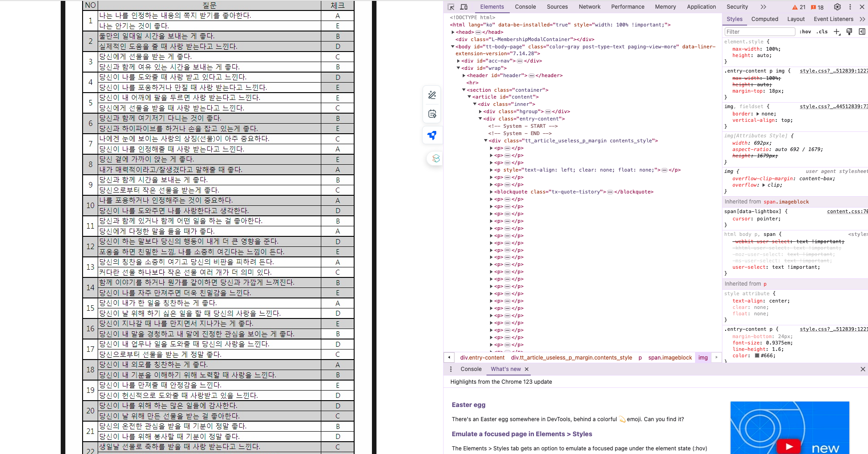Show more Styles pane tabs chevron
The height and width of the screenshot is (454, 868).
tap(862, 19)
